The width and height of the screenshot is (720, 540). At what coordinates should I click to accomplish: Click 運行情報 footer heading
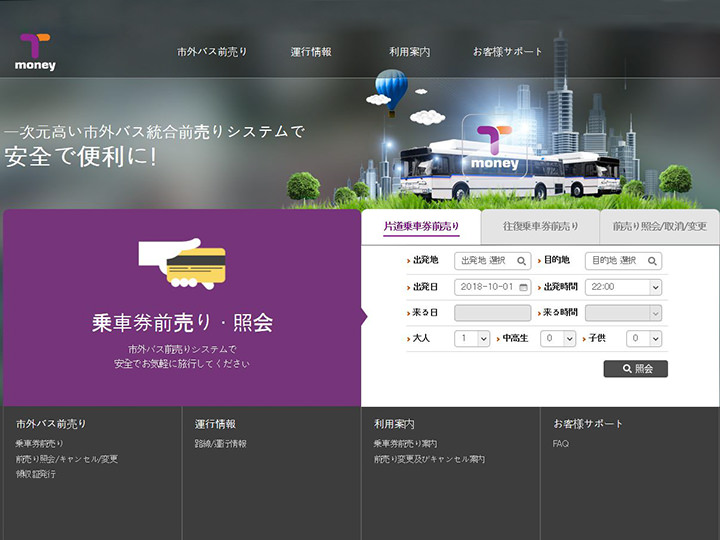[x=215, y=424]
